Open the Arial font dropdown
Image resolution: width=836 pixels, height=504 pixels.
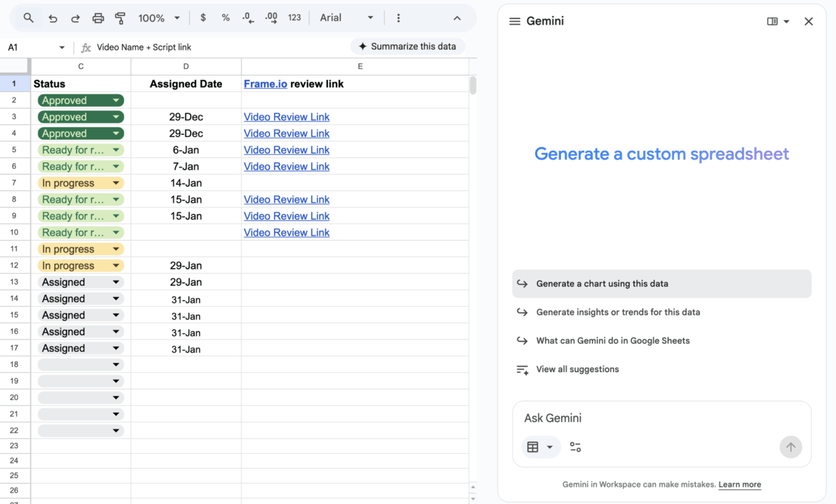(347, 18)
